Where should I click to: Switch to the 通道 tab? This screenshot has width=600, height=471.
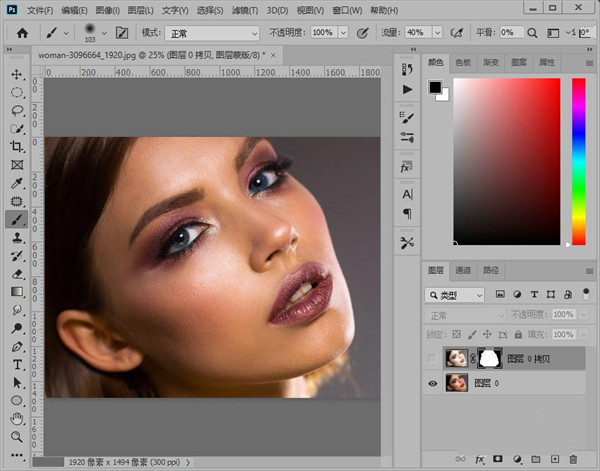[463, 270]
